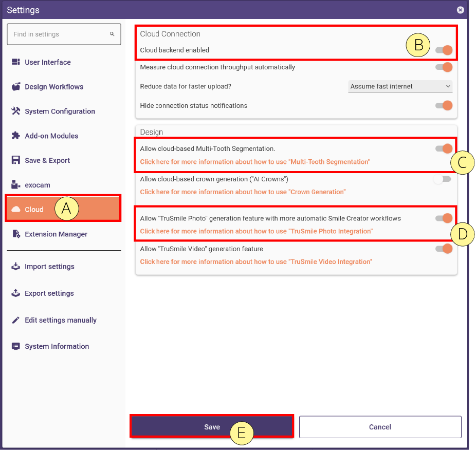Open exocam settings
The width and height of the screenshot is (476, 450).
coord(38,185)
